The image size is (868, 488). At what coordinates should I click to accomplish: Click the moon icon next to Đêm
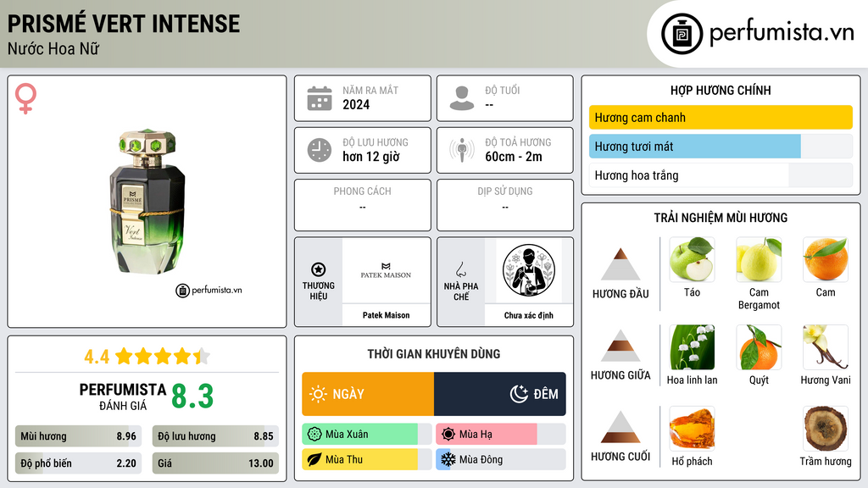point(519,394)
